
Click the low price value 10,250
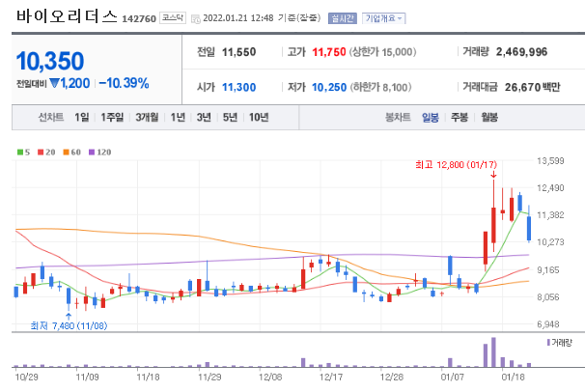tap(329, 87)
